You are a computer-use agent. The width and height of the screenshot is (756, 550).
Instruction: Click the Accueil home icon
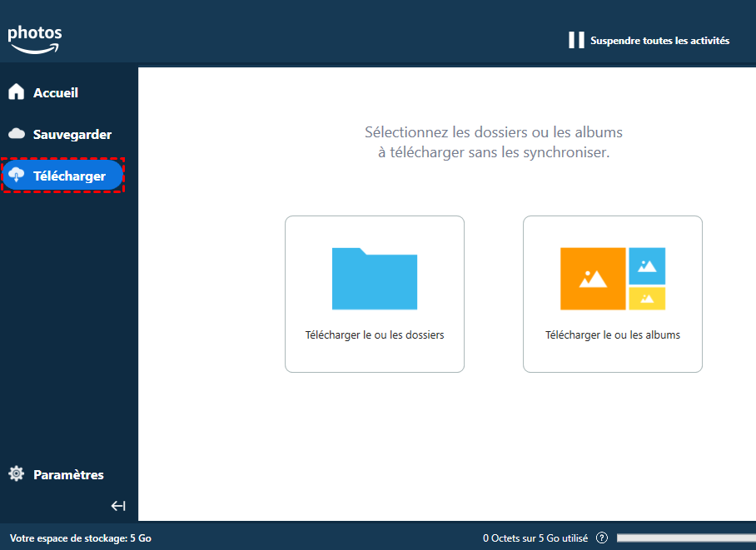click(17, 92)
